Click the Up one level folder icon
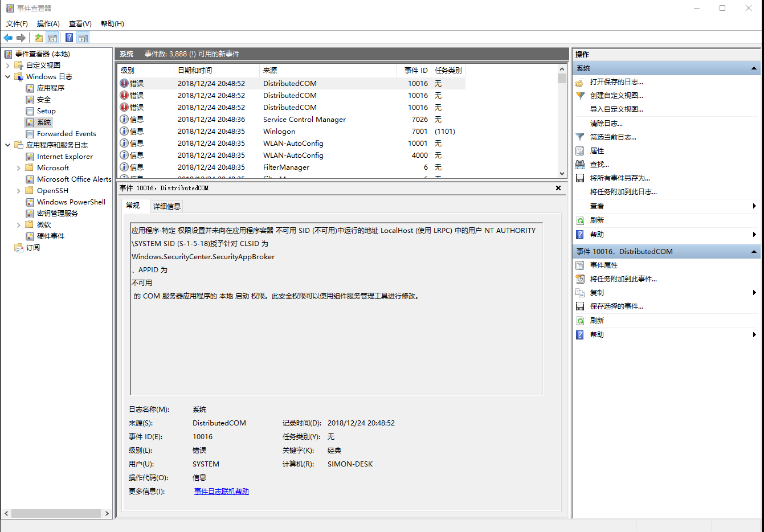This screenshot has width=764, height=532. [x=38, y=38]
